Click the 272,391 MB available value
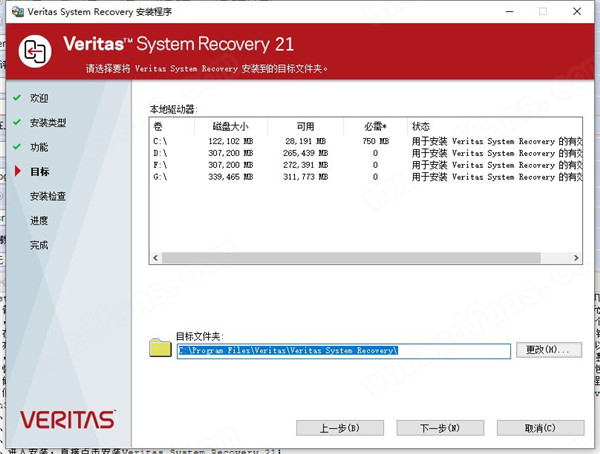The height and width of the screenshot is (454, 600). [305, 165]
